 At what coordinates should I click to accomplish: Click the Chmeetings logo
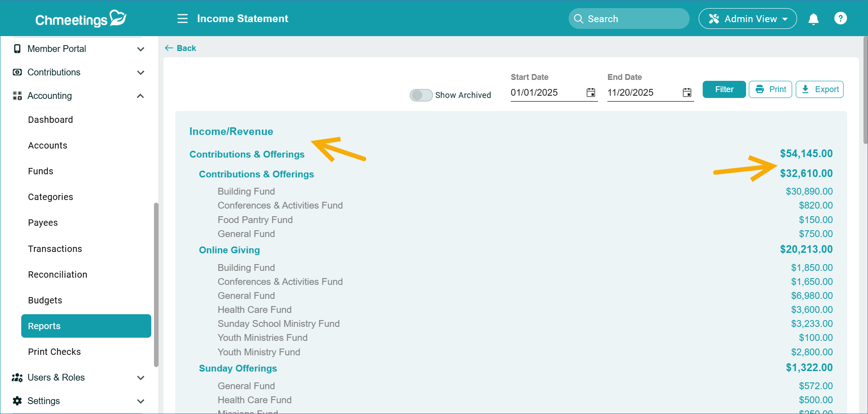(x=80, y=18)
